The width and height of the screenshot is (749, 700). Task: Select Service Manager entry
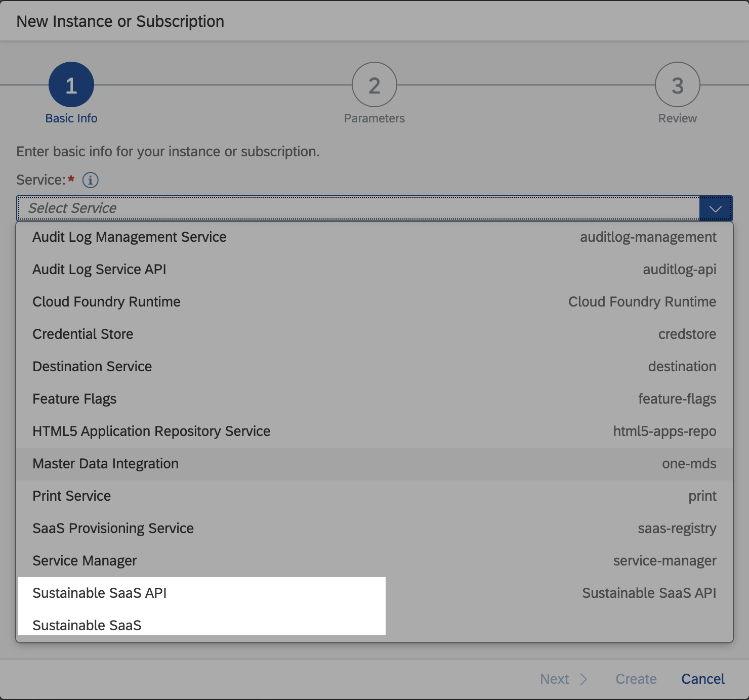point(374,561)
